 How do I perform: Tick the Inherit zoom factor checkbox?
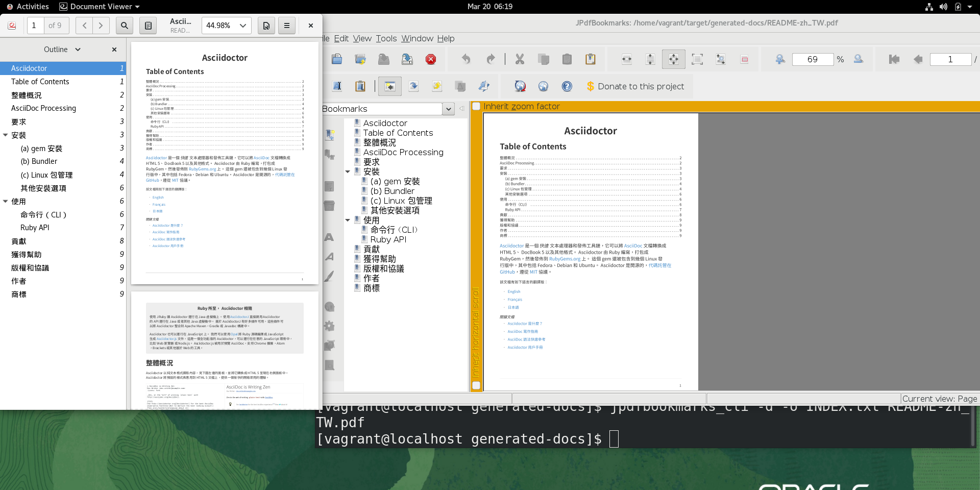pyautogui.click(x=477, y=106)
